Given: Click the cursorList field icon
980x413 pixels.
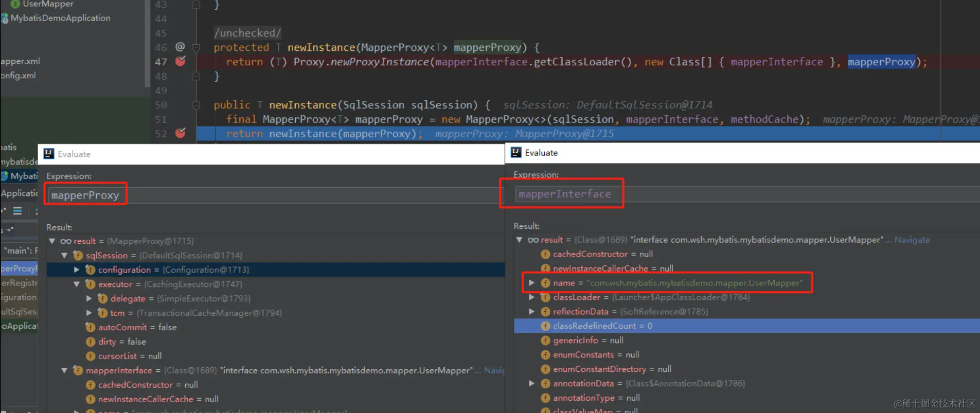Looking at the screenshot, I should point(90,356).
